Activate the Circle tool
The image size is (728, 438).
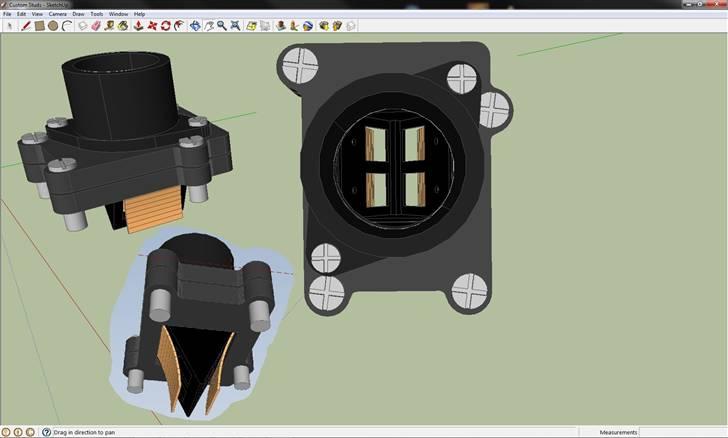tap(52, 25)
